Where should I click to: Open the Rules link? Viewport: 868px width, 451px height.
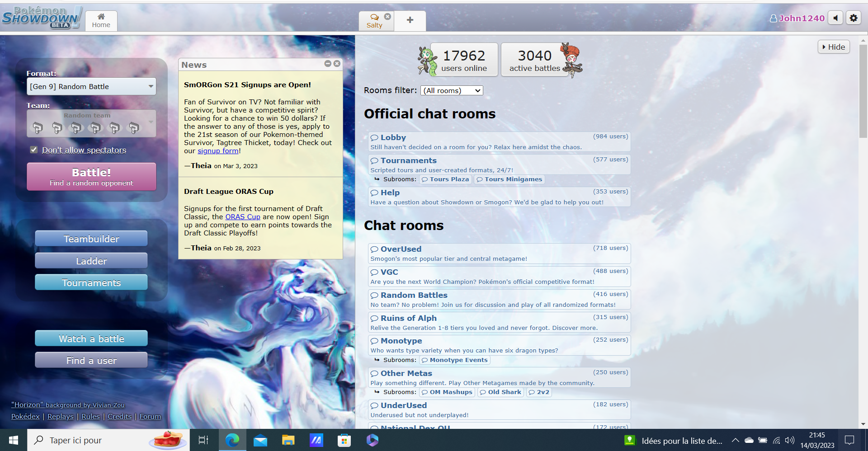90,417
